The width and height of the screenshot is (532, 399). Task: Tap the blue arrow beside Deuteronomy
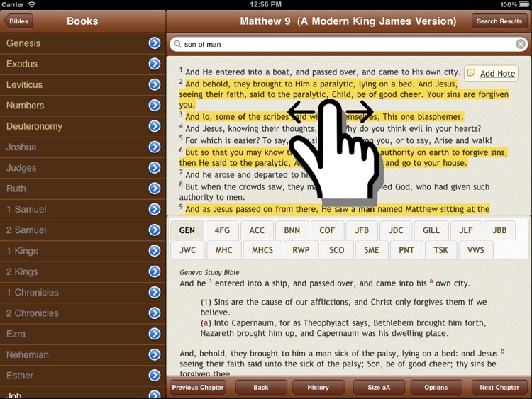pos(155,126)
